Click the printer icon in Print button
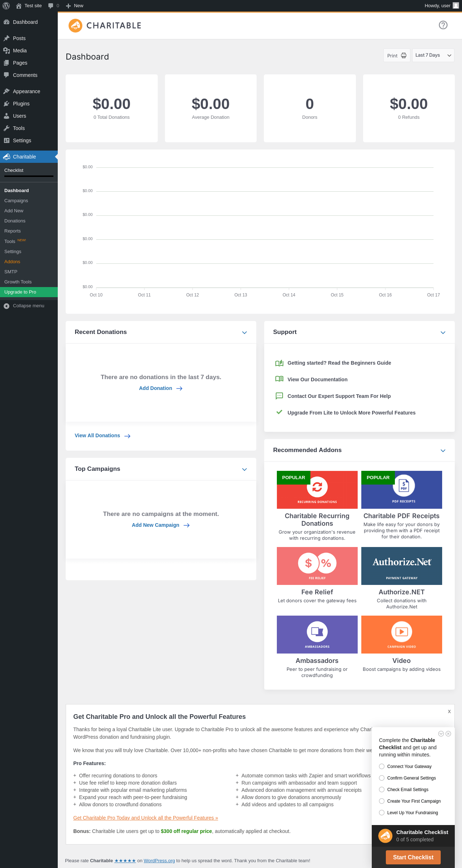This screenshot has width=462, height=868. 404,56
